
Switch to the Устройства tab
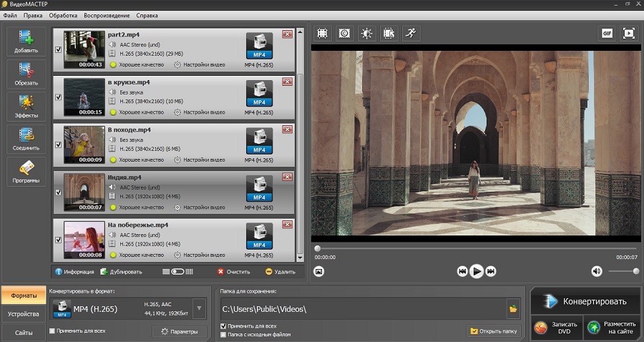(24, 313)
